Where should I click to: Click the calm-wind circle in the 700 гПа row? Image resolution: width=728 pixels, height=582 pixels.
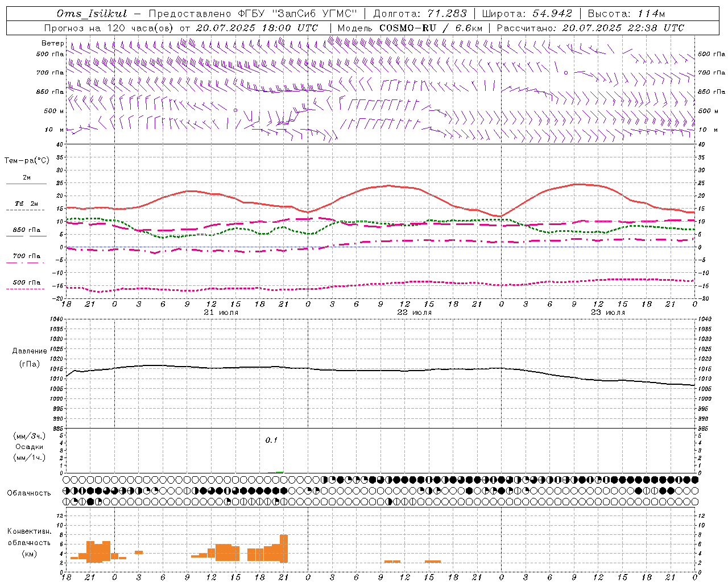point(566,73)
